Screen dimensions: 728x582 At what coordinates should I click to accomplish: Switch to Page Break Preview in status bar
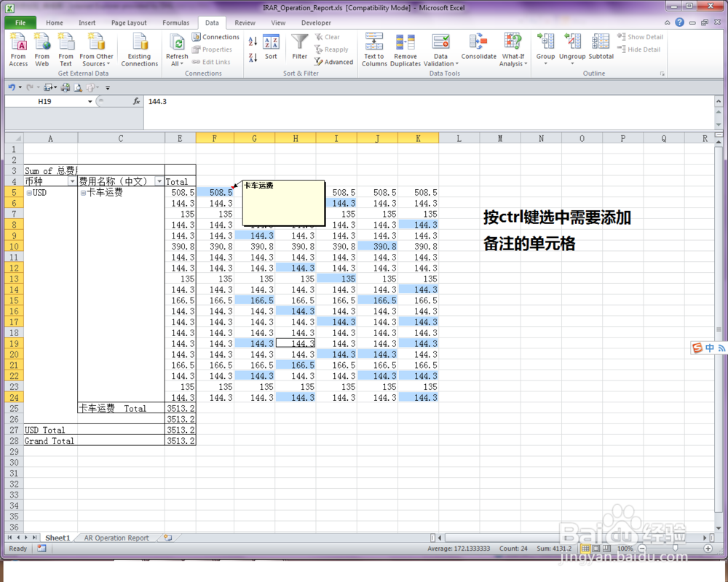606,549
